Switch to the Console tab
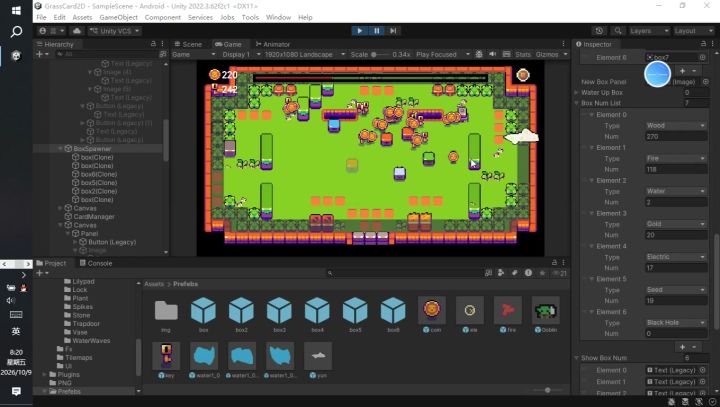Viewport: 720px width, 407px height. coord(96,263)
